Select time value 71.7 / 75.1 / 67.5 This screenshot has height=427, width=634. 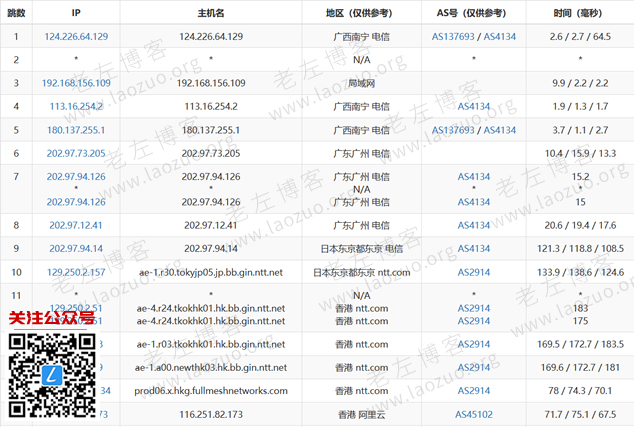point(580,414)
